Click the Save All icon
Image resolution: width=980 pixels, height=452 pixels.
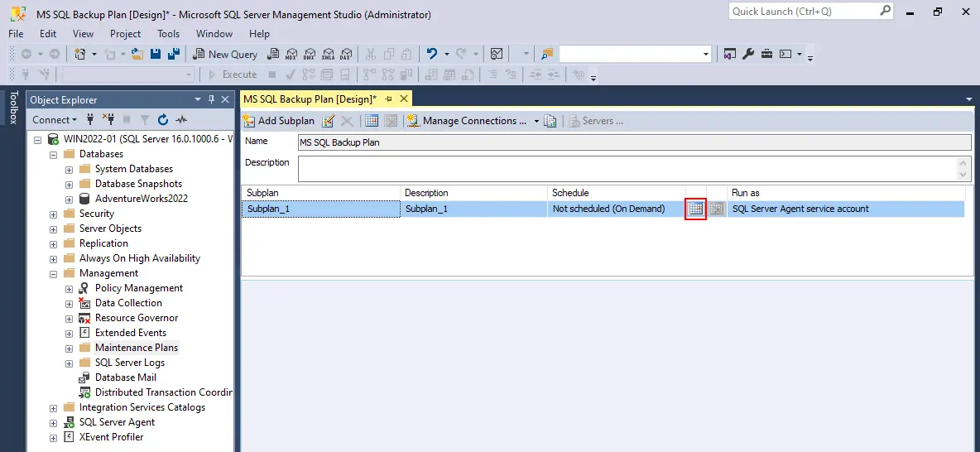coord(174,55)
